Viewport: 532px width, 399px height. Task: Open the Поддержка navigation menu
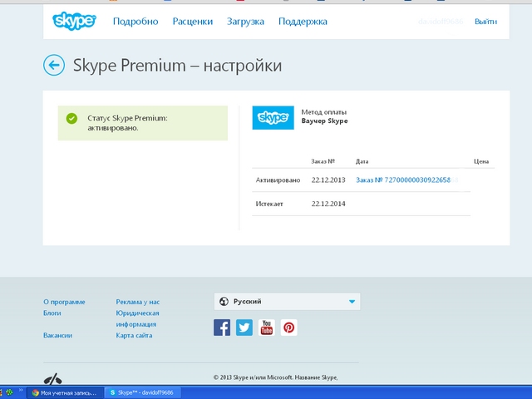click(x=303, y=22)
